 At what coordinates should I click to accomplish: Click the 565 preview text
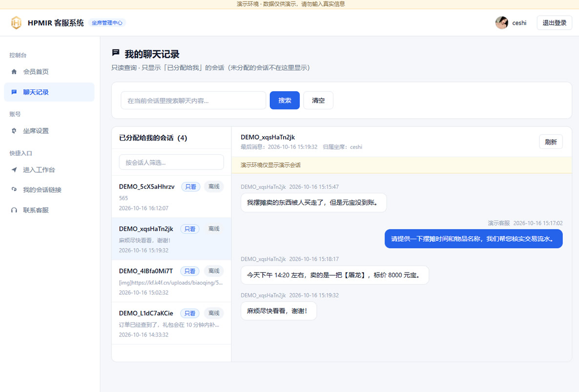pyautogui.click(x=124, y=198)
